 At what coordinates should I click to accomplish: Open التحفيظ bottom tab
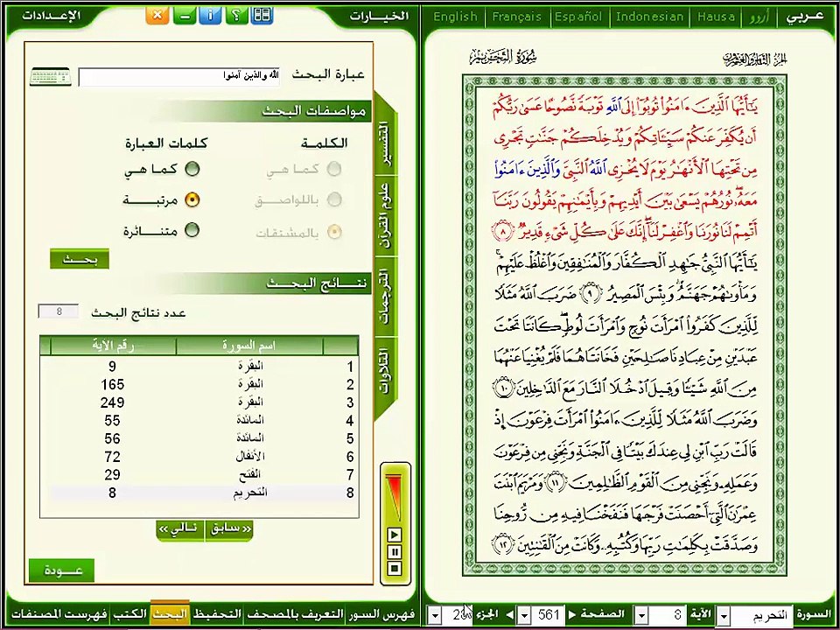(216, 614)
